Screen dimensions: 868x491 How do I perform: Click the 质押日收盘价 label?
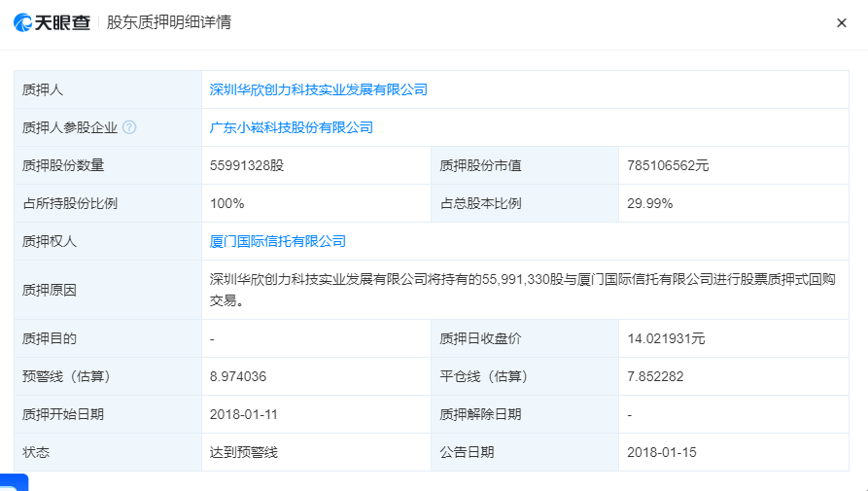click(480, 338)
